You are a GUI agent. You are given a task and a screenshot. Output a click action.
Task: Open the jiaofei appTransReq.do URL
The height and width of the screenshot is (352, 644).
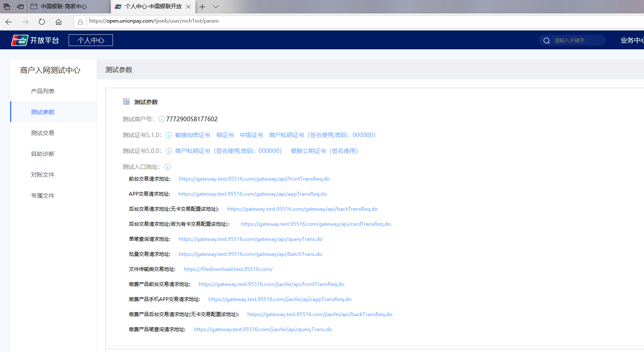coord(280,299)
